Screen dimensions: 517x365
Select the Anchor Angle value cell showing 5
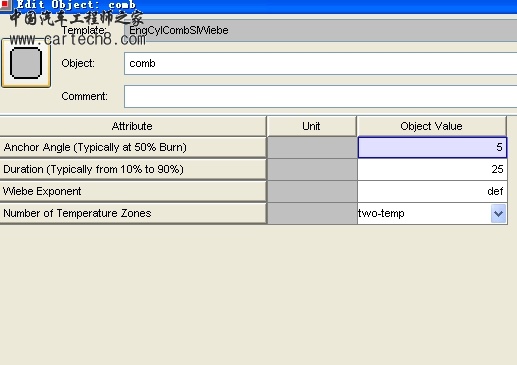point(432,147)
